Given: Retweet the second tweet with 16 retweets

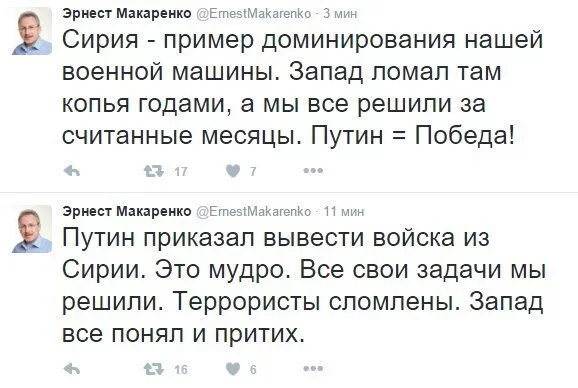Looking at the screenshot, I should [x=154, y=369].
